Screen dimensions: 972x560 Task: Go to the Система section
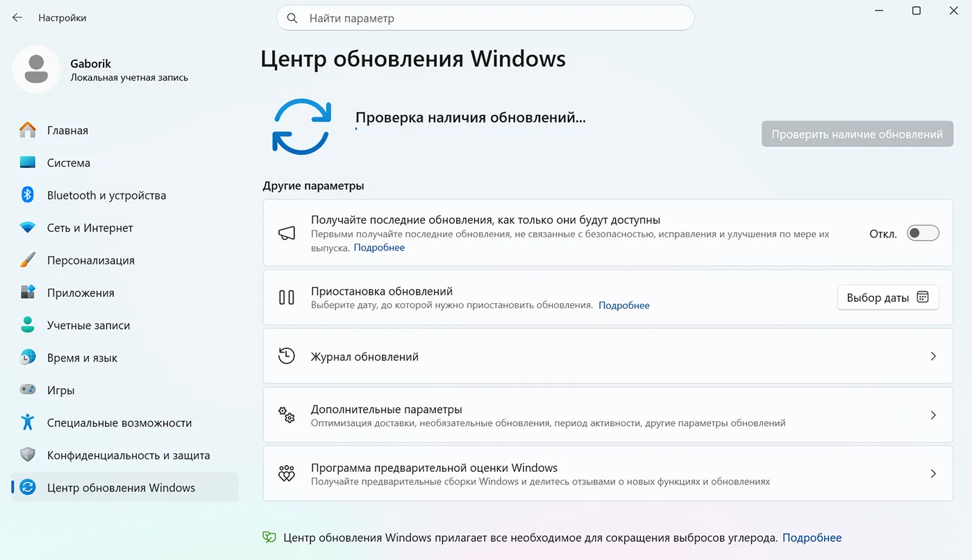(125, 163)
